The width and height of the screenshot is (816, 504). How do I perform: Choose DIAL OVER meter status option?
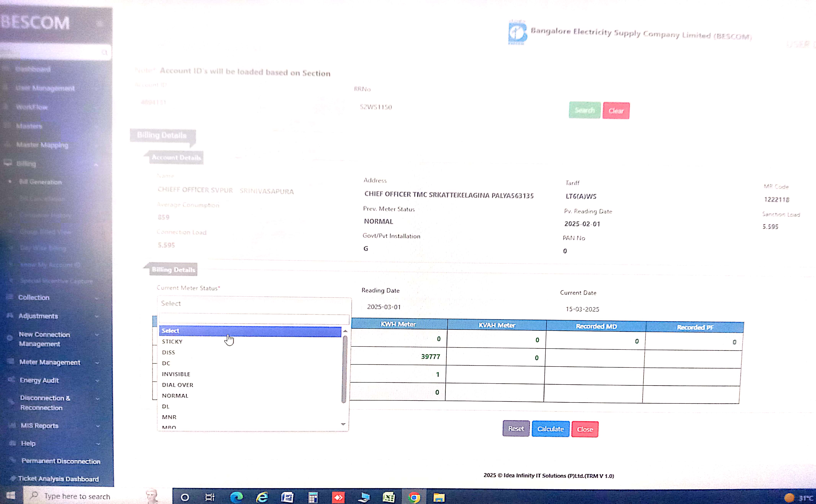(x=177, y=385)
